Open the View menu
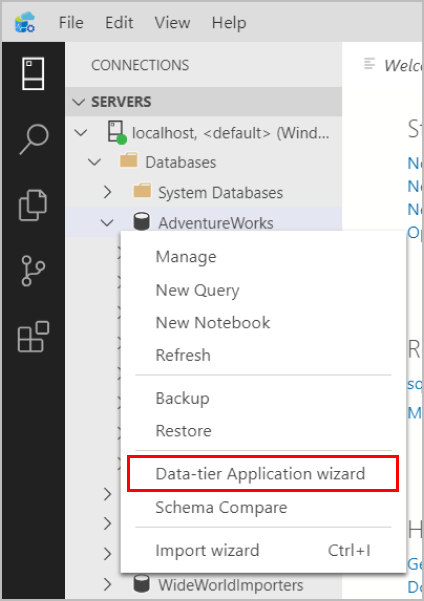 click(172, 23)
